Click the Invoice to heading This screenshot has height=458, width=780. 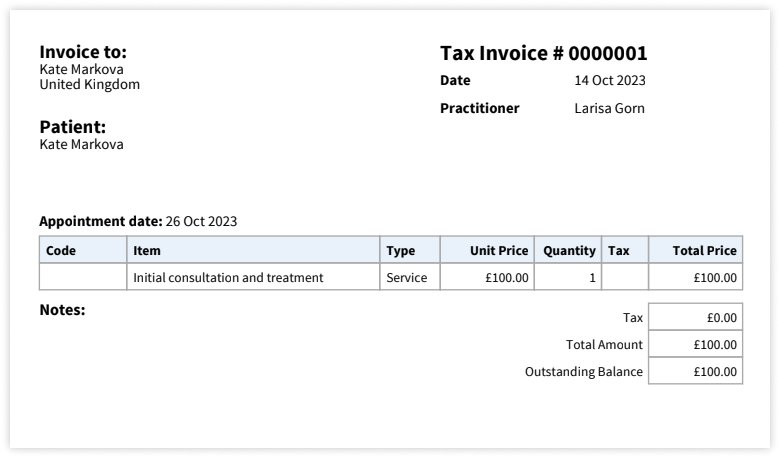click(x=83, y=52)
